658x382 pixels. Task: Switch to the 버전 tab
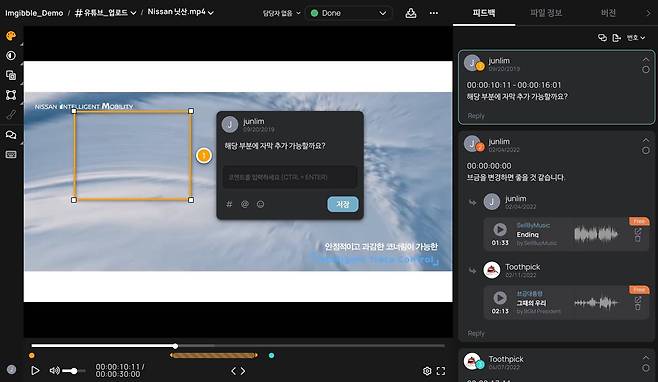point(608,13)
